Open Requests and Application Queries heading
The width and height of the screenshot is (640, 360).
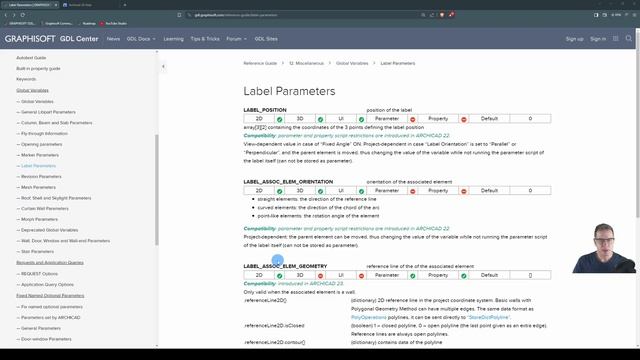(50, 262)
